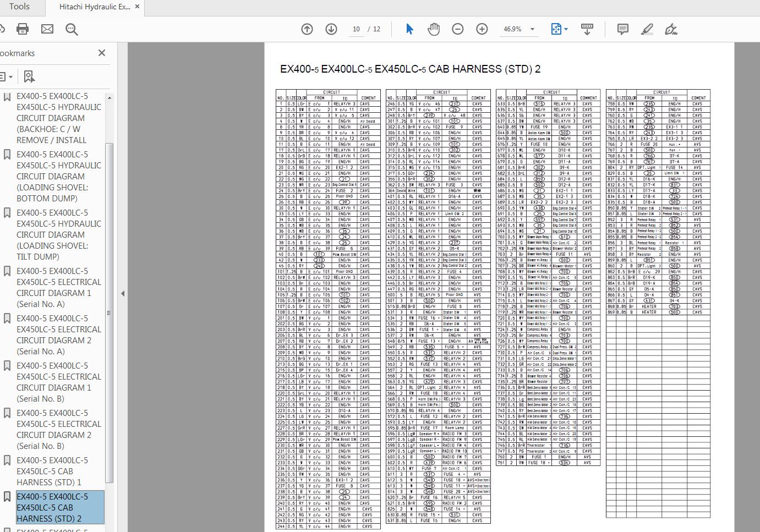The image size is (760, 532).
Task: Open bookmarks options dropdown menu
Action: click(6, 76)
